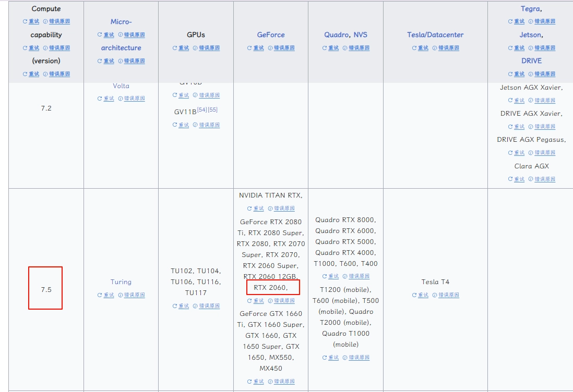Open the GeForce column header link
Screen dimensions: 573x392
271,35
